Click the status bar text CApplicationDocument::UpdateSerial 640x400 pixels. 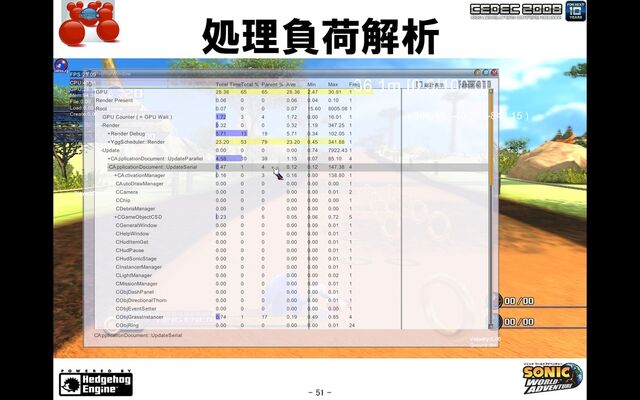click(138, 336)
